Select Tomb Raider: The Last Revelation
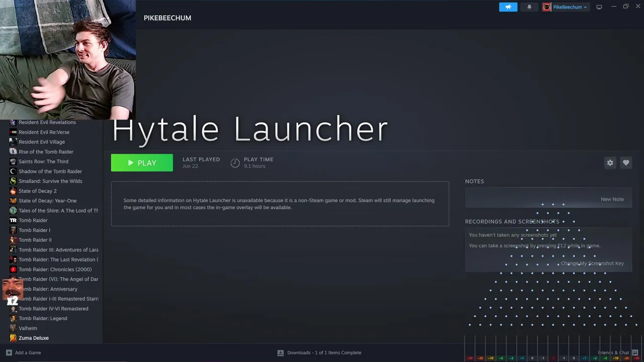644x362 pixels. click(x=58, y=259)
